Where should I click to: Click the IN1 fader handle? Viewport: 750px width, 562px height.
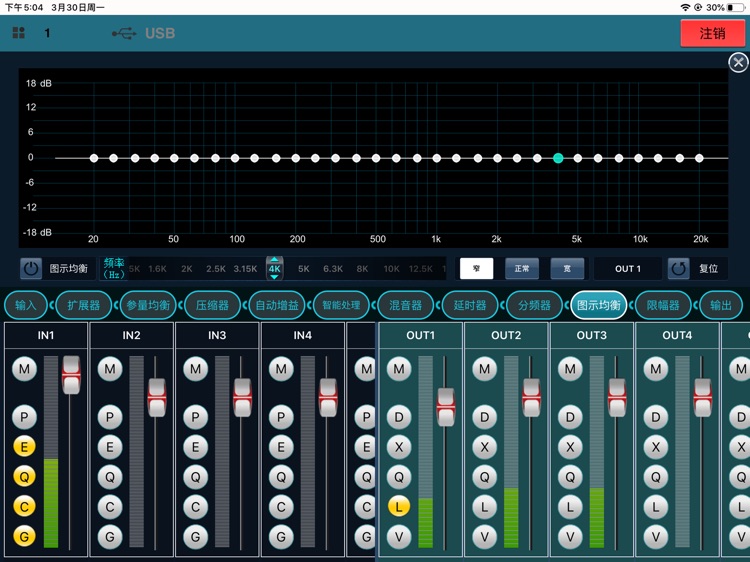(71, 375)
